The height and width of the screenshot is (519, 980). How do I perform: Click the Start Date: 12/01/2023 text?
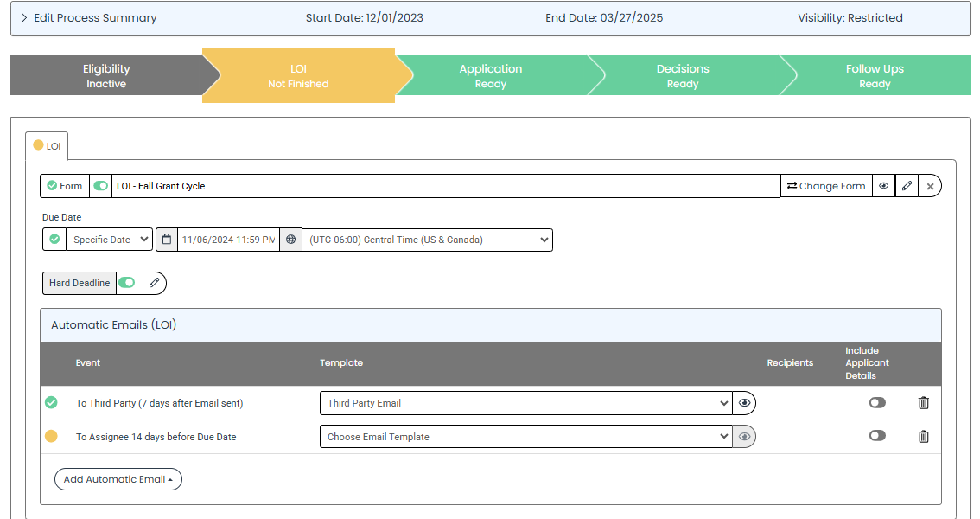pyautogui.click(x=365, y=18)
